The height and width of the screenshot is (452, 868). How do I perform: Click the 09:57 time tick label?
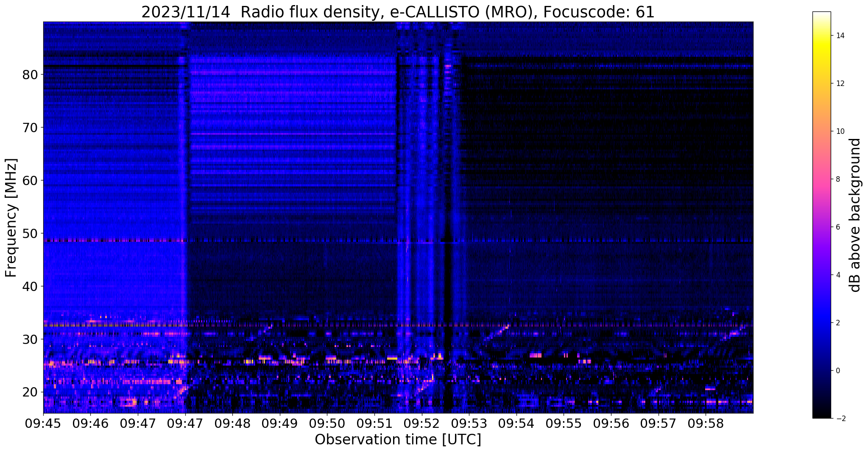coord(658,424)
